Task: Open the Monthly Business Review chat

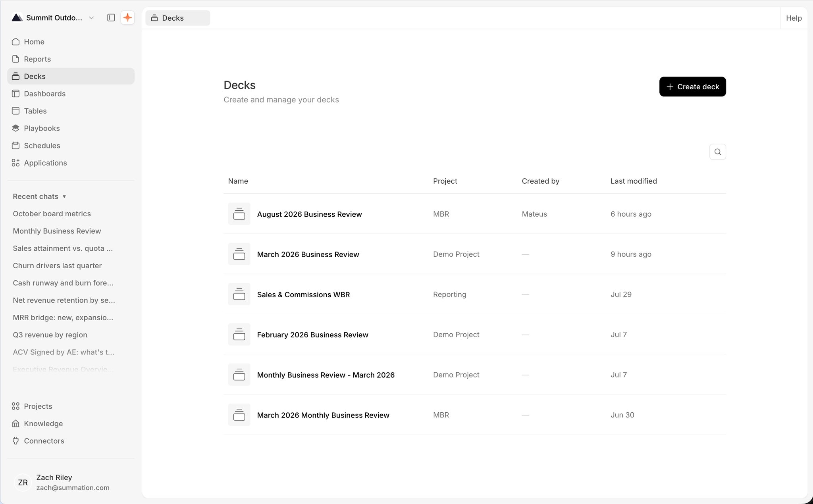Action: [57, 231]
